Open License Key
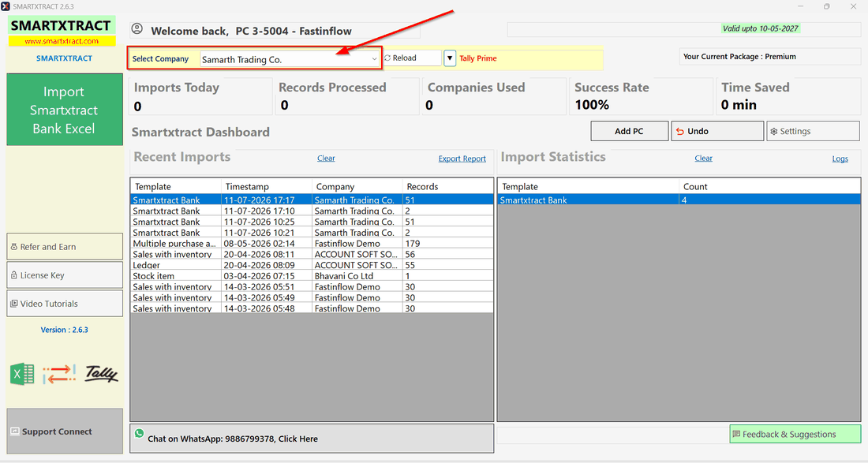The image size is (868, 463). pos(65,275)
